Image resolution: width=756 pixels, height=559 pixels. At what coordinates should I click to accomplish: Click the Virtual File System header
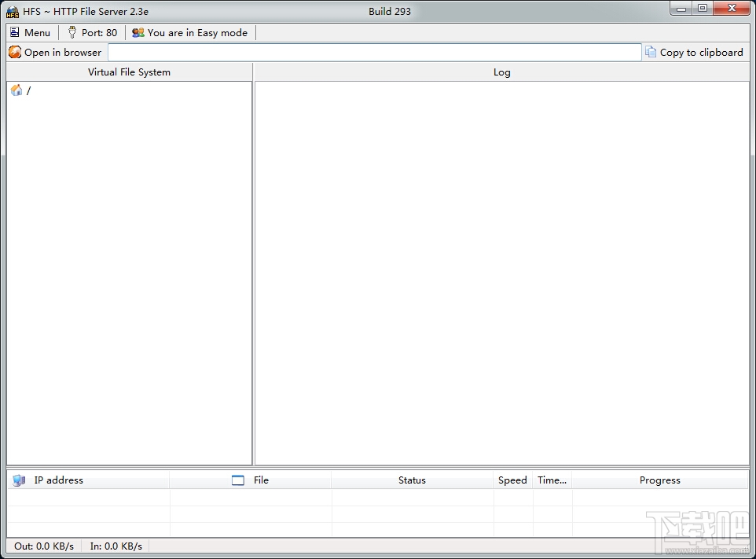click(129, 72)
